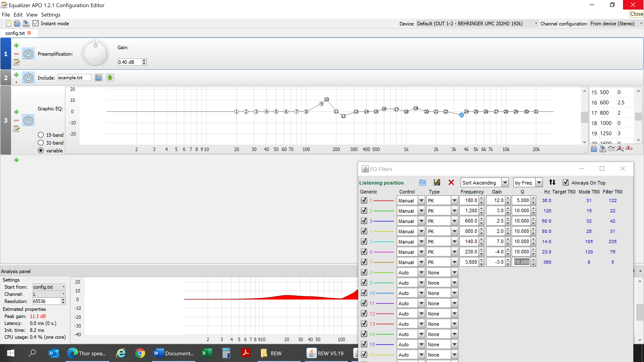Image resolution: width=644 pixels, height=362 pixels.
Task: Add new filter with bottom plus icon
Action: tap(16, 160)
